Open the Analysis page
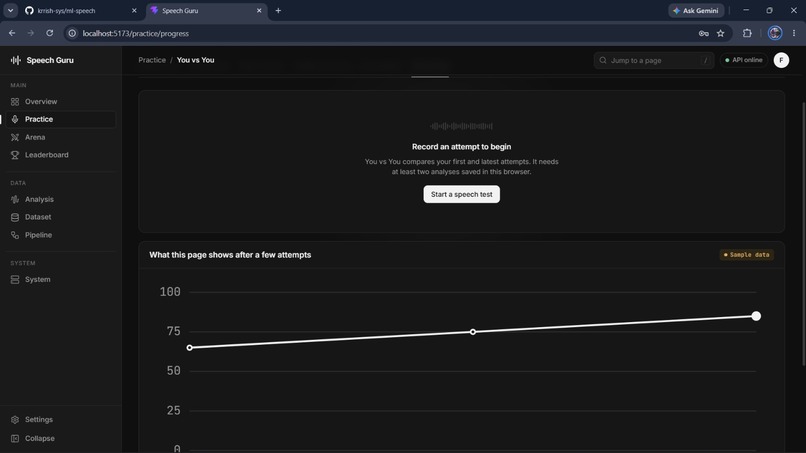The width and height of the screenshot is (806, 453). pos(61,200)
